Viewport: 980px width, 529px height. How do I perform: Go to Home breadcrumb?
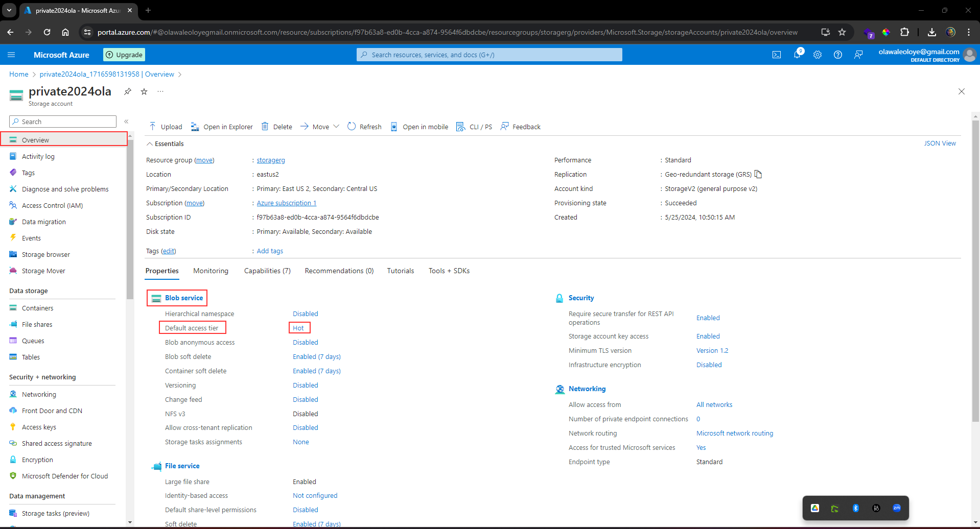pos(19,75)
